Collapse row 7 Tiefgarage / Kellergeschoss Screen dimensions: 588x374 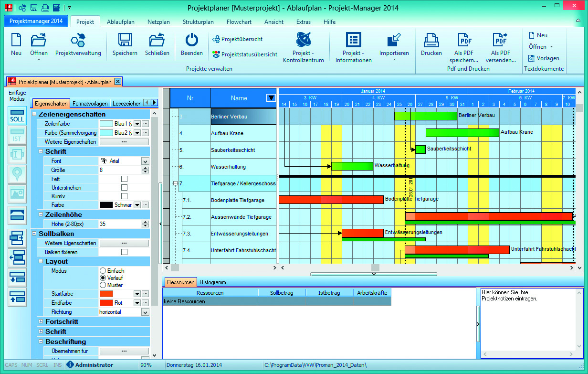(175, 183)
